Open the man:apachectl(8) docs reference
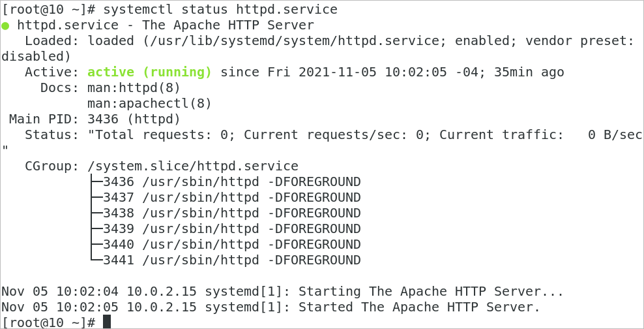The image size is (644, 329). [x=149, y=104]
